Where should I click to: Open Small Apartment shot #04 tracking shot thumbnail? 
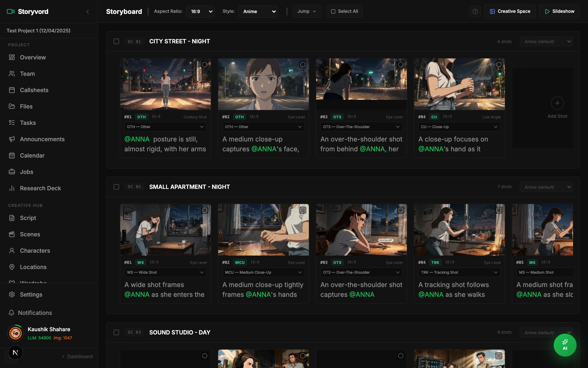point(460,230)
